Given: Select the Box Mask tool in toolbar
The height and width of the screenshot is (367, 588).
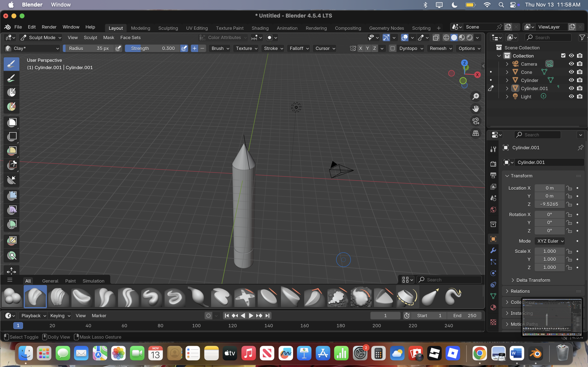Looking at the screenshot, I should (12, 122).
